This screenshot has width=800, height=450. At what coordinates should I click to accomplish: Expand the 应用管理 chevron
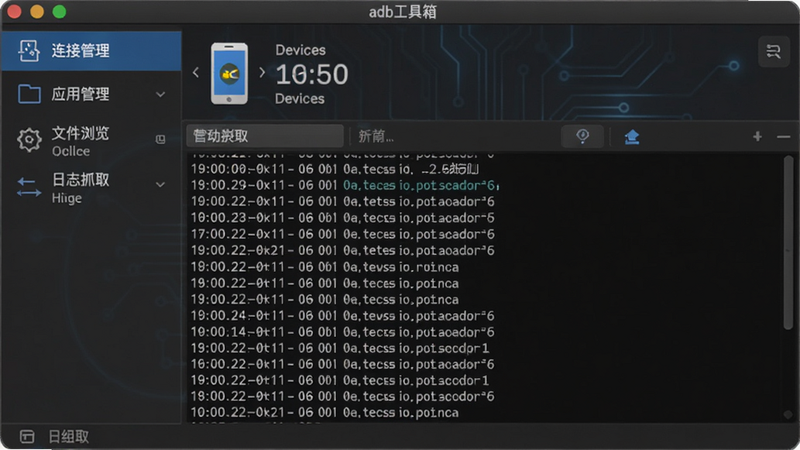(160, 94)
